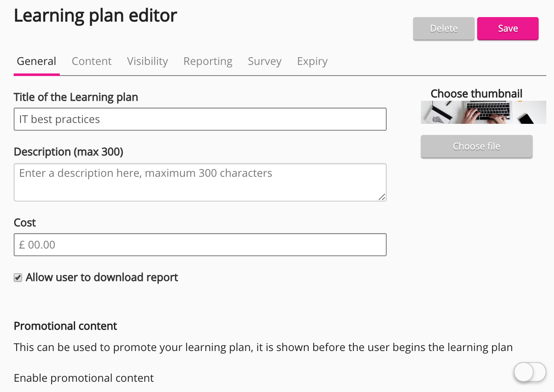Click the "Enable promotional content" label text

(x=84, y=378)
